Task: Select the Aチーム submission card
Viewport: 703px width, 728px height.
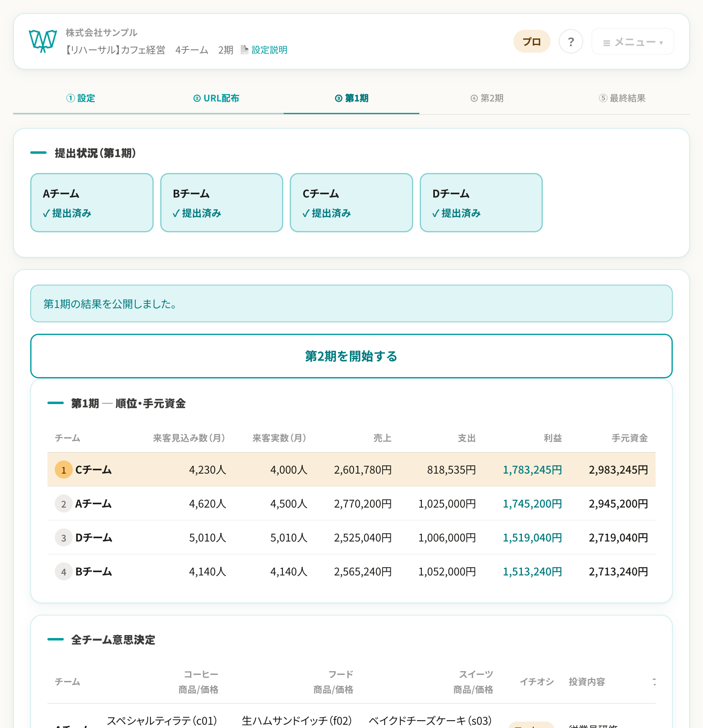Action: coord(92,202)
